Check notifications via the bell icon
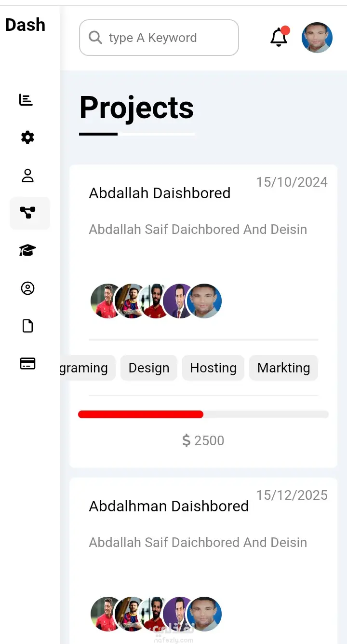The height and width of the screenshot is (644, 347). pos(279,37)
